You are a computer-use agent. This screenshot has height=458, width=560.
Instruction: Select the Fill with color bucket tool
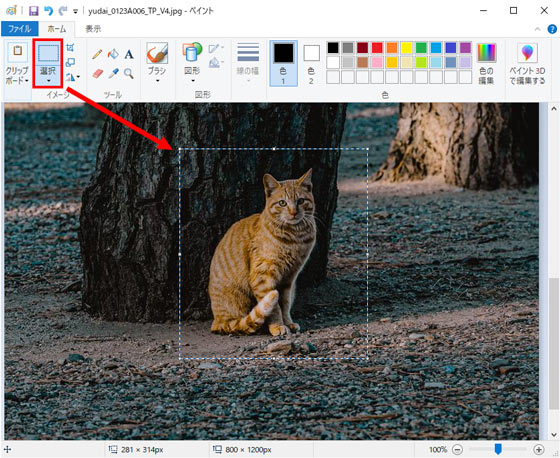113,54
